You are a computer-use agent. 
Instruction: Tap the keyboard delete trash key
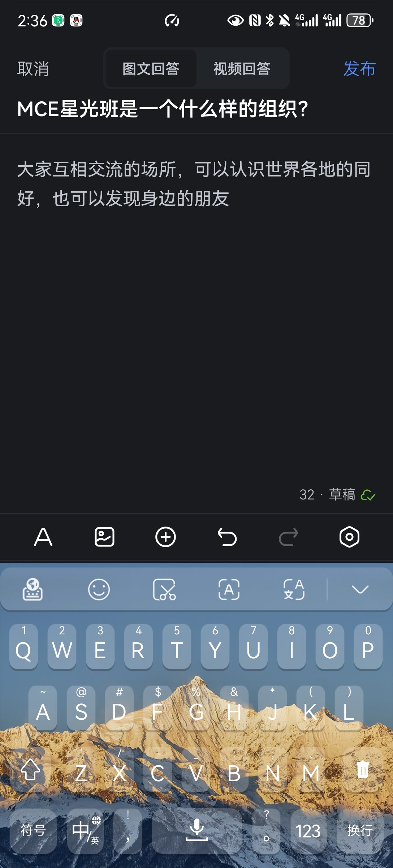click(363, 770)
